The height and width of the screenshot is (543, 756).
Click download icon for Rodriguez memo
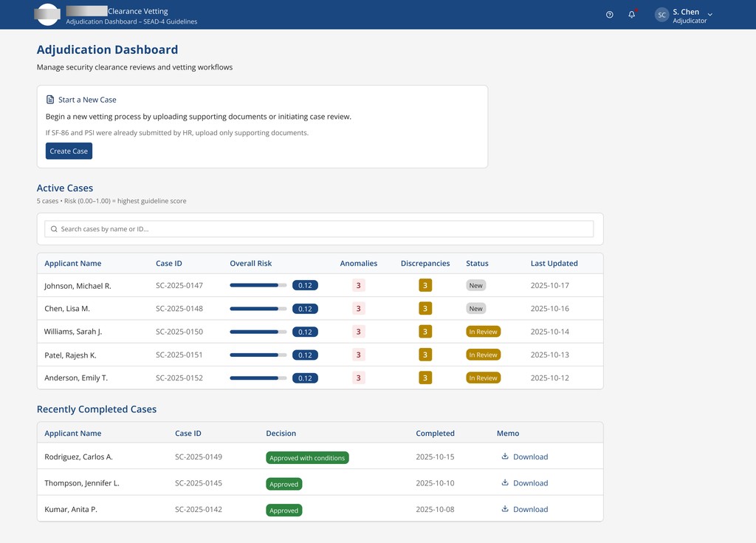[505, 457]
